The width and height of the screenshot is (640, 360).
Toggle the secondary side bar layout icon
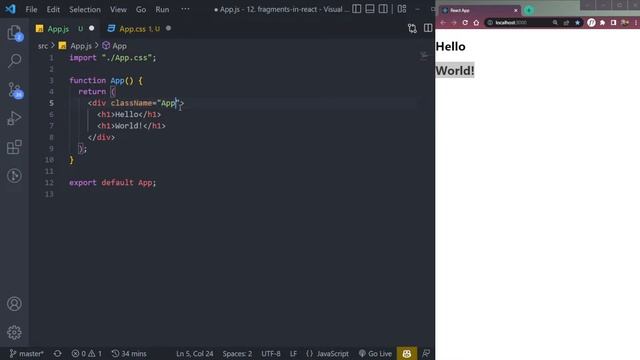pyautogui.click(x=383, y=9)
